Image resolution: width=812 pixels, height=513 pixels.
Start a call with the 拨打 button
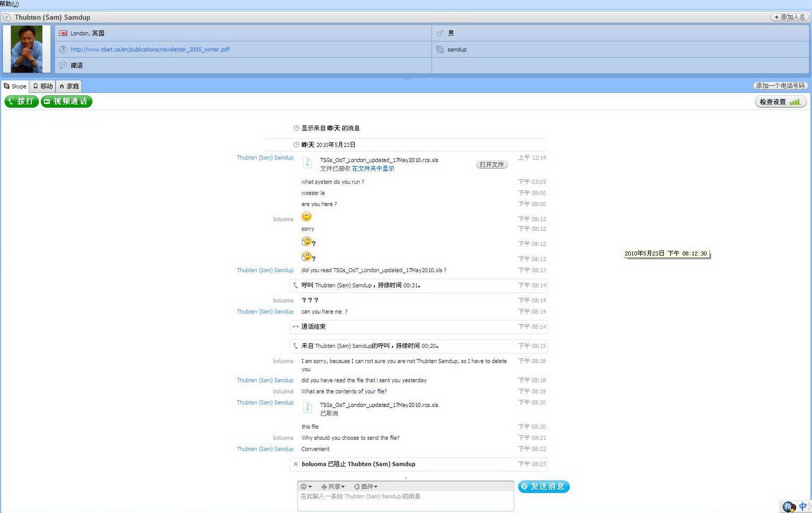[x=21, y=102]
